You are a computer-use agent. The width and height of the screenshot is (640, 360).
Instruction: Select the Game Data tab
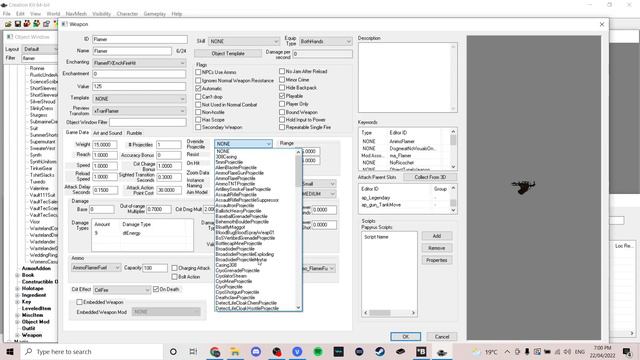(x=77, y=133)
